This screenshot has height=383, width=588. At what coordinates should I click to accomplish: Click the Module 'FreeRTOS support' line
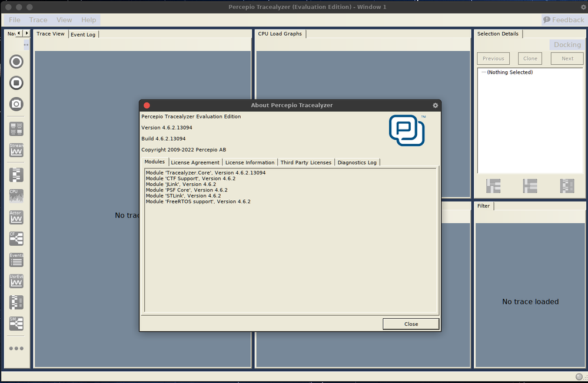pyautogui.click(x=198, y=202)
